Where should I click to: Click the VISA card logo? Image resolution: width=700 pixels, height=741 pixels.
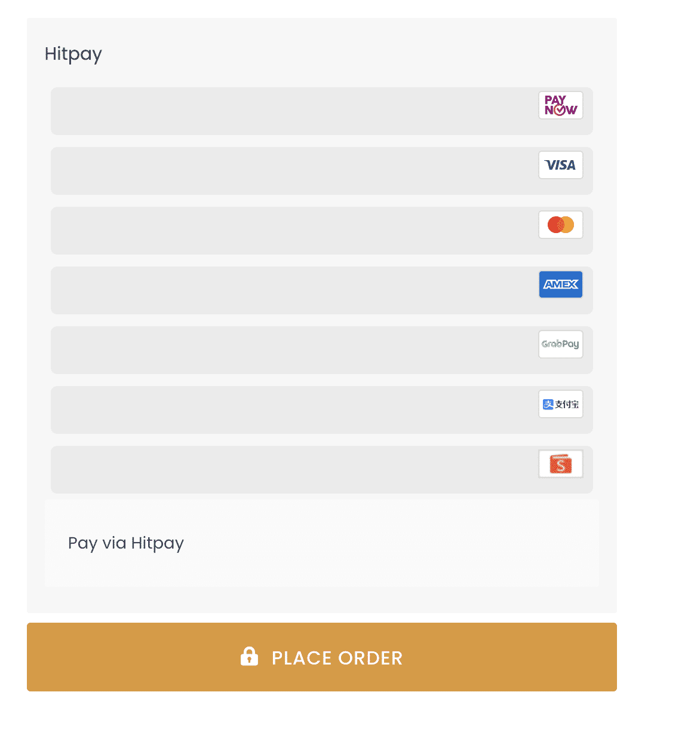coord(560,165)
